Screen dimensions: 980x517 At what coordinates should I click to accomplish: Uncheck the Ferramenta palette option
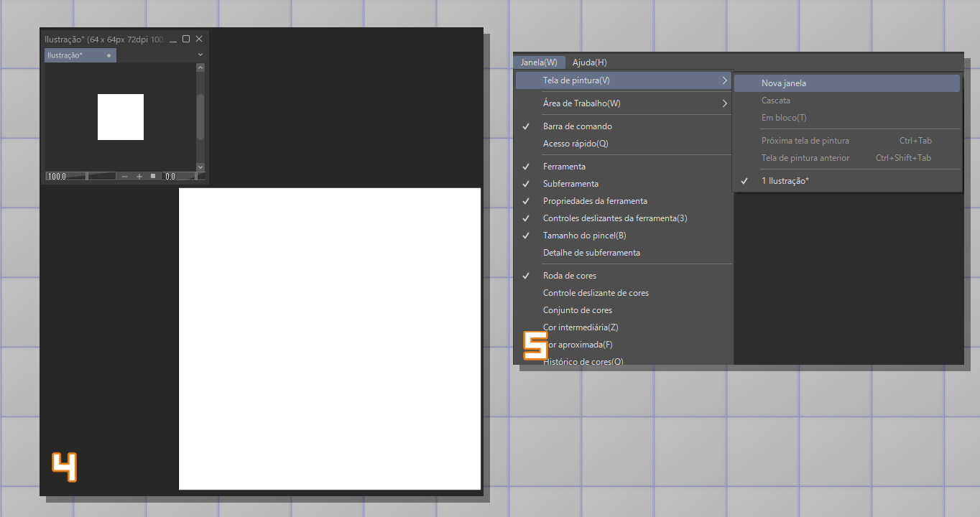(x=564, y=167)
